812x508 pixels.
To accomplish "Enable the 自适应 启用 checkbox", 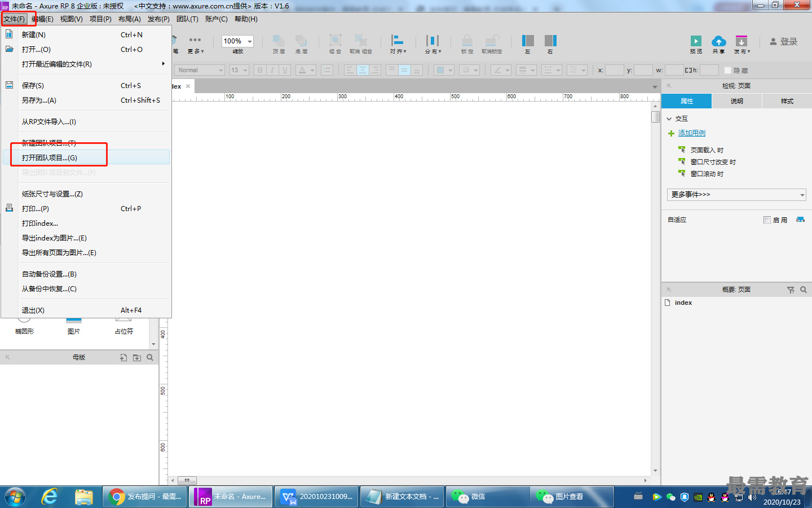I will (x=767, y=220).
